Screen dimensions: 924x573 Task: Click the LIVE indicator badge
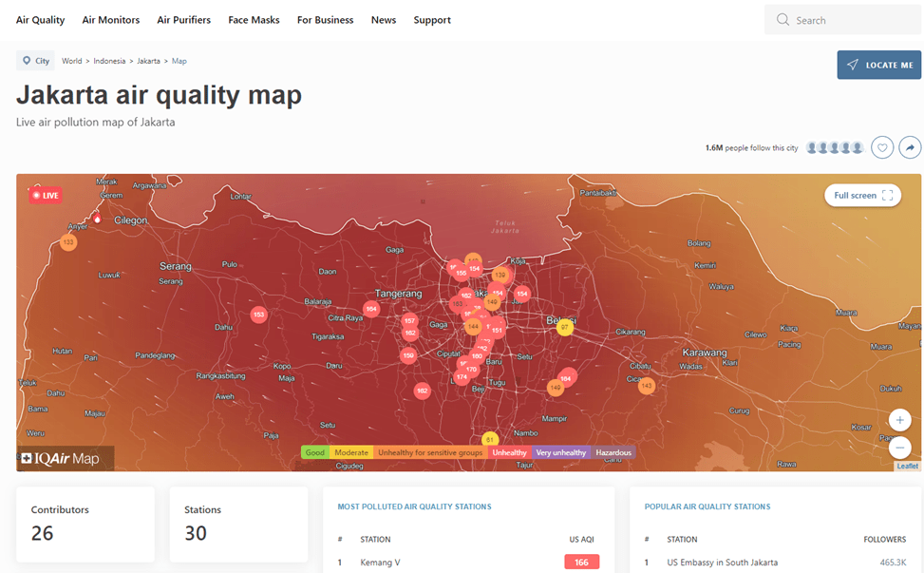click(46, 196)
